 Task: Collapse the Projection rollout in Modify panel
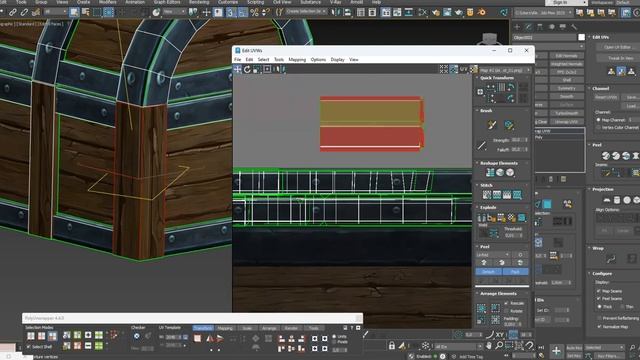589,189
